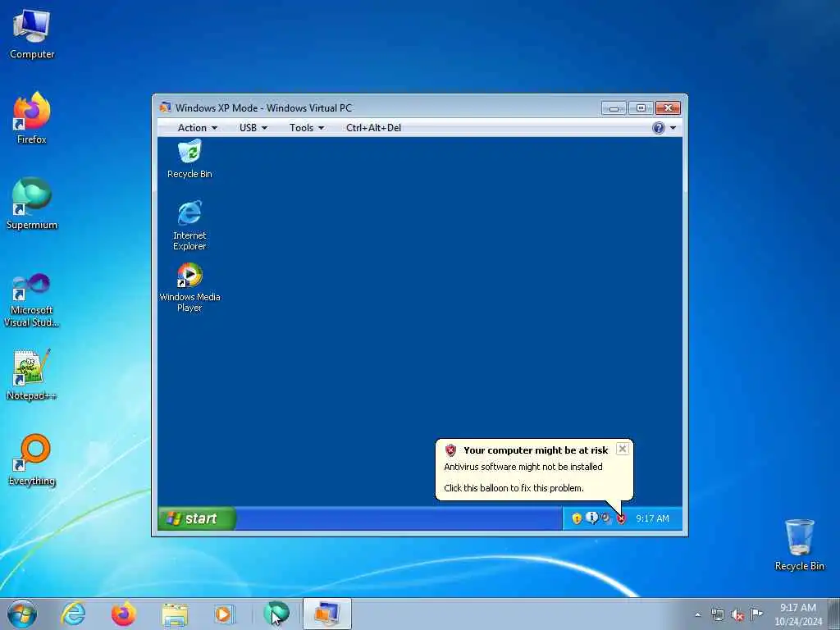Click the yellow shield updates tray icon in XP
Screen dimensions: 840x630
click(577, 518)
